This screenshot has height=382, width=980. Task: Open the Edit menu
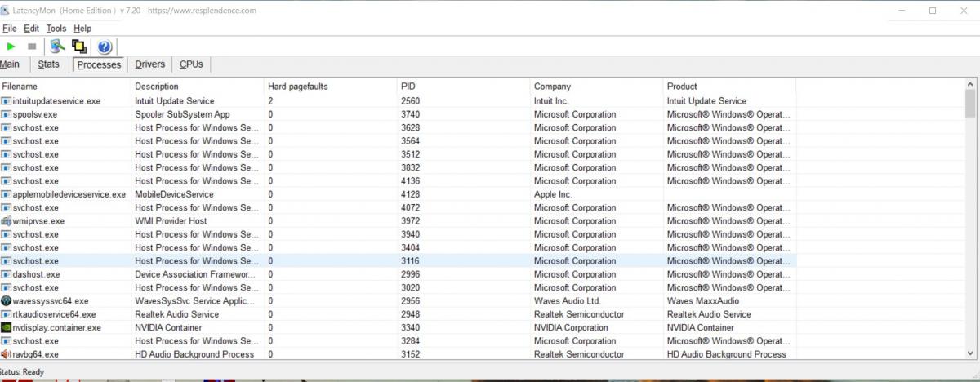(31, 29)
